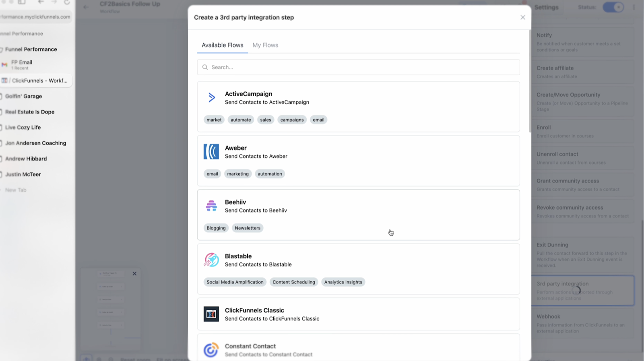The height and width of the screenshot is (361, 644).
Task: Click the Constant Contact logo icon
Action: (x=211, y=350)
